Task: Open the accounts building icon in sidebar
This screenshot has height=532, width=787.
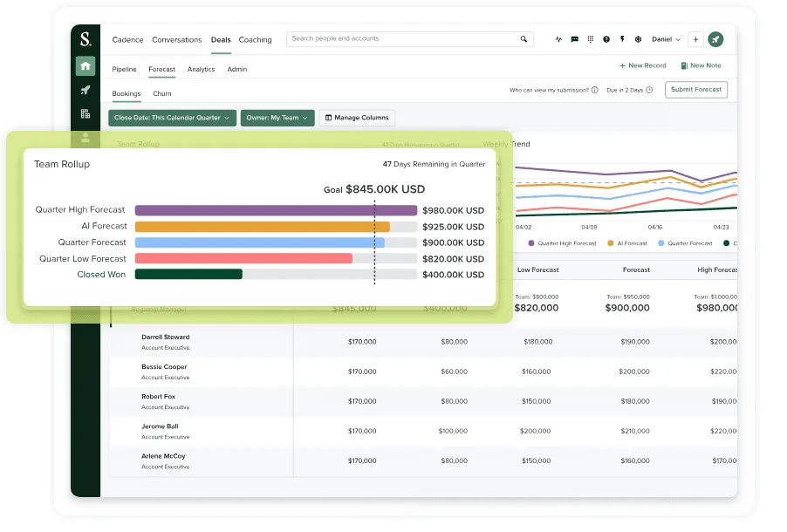Action: [85, 113]
